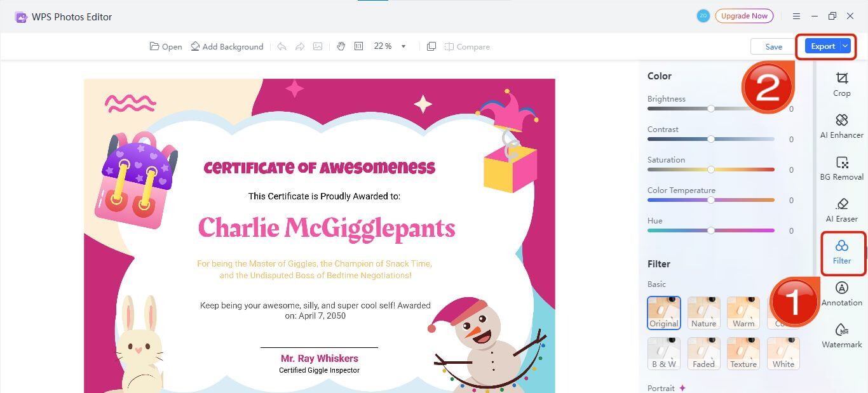The height and width of the screenshot is (393, 868).
Task: Open the AI Enhancer tool
Action: tap(842, 126)
